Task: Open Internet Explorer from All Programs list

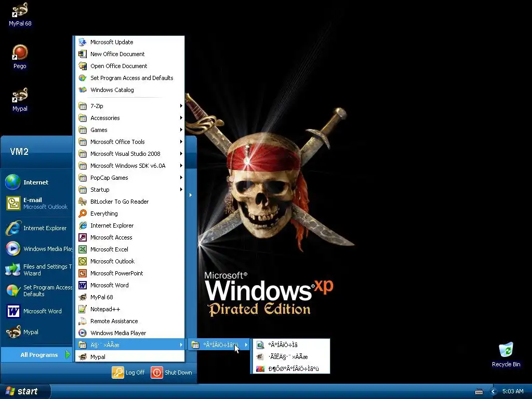Action: pos(130,225)
